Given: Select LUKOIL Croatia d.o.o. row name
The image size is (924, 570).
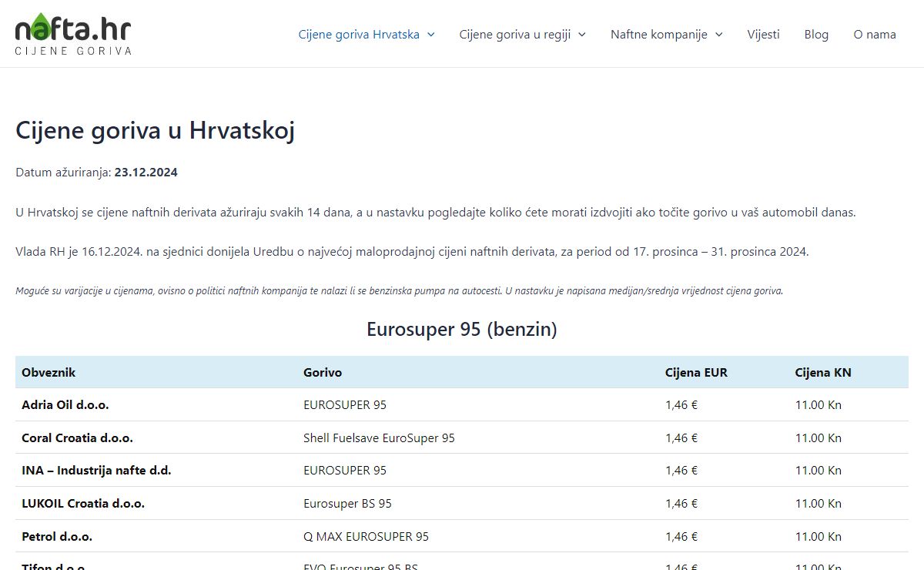Looking at the screenshot, I should [83, 504].
